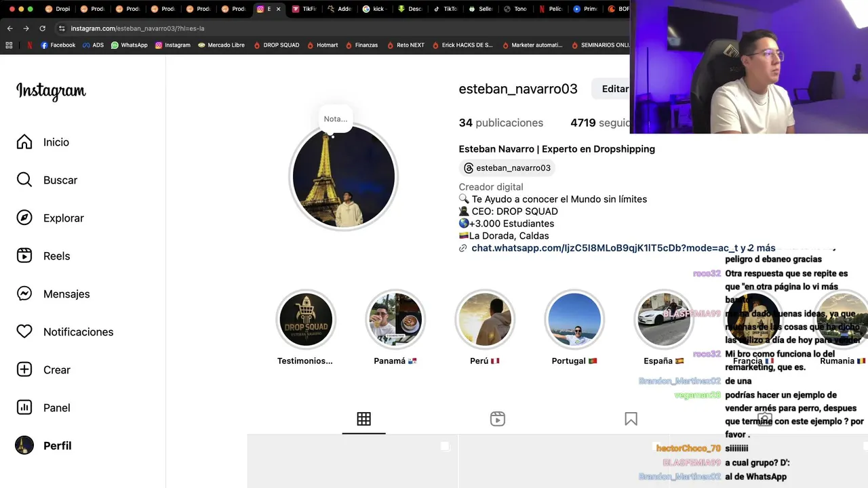
Task: Close the active Instagram browser tab
Action: pos(278,9)
